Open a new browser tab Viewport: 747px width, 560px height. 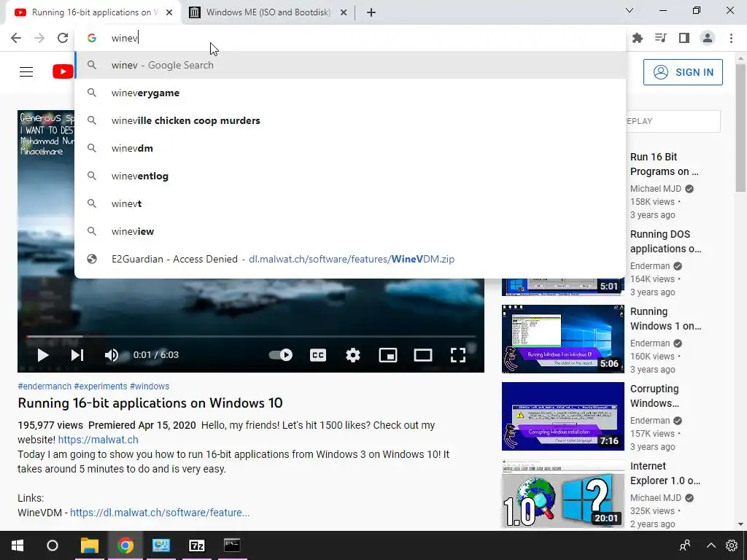click(371, 12)
